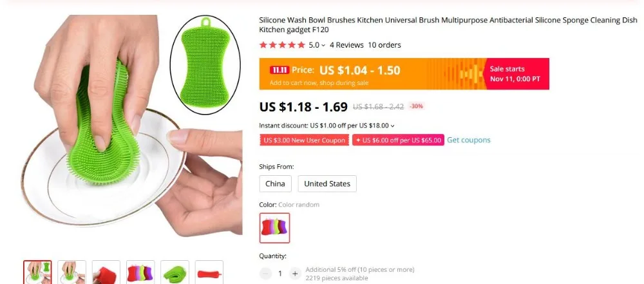
Task: Expand the instant discount details chevron
Action: click(x=392, y=126)
